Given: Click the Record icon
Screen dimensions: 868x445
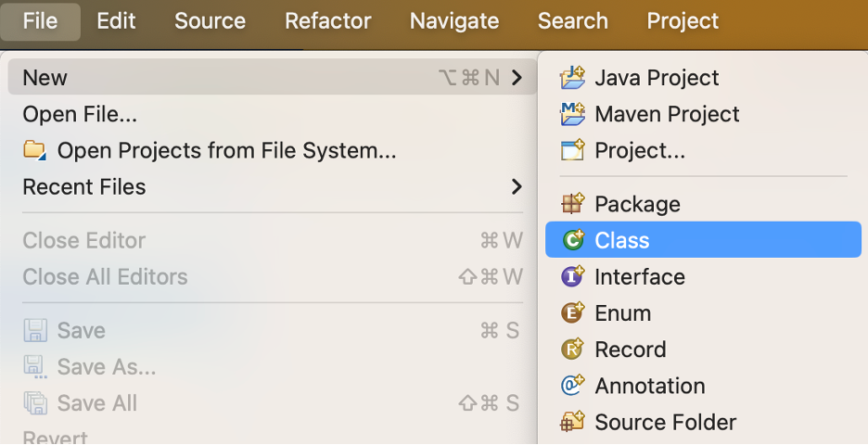Looking at the screenshot, I should point(573,350).
